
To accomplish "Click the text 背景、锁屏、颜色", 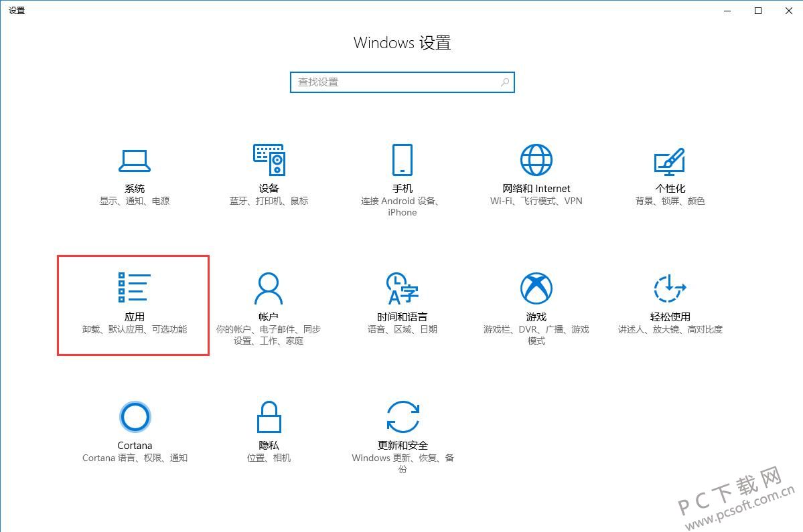I will (x=670, y=201).
